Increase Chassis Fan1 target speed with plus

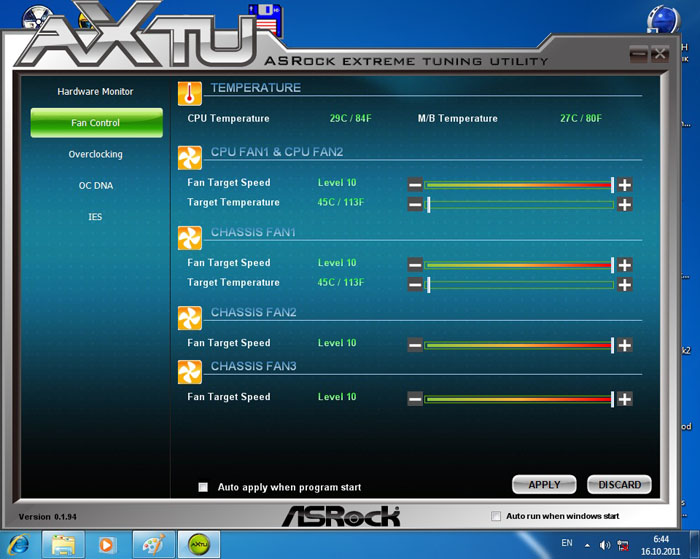pos(625,265)
